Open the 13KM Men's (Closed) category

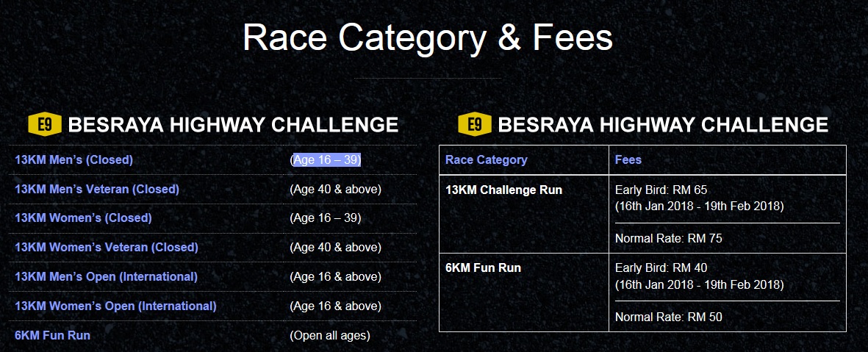pyautogui.click(x=73, y=160)
